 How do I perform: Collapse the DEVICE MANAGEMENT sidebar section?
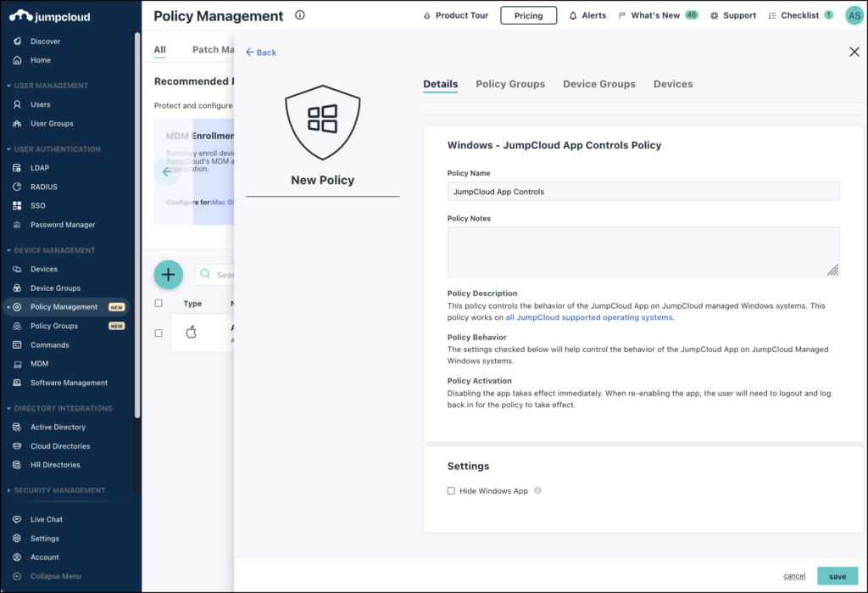point(53,249)
